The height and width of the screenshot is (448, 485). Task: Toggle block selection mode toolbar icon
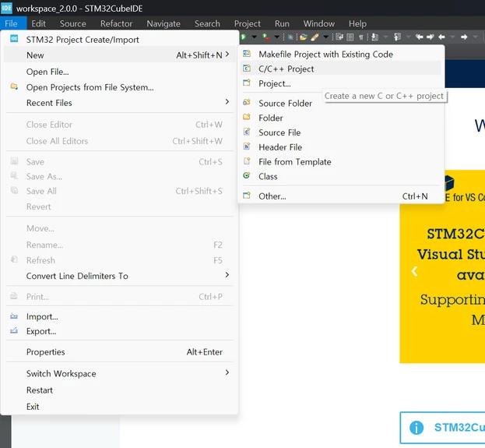click(x=350, y=37)
